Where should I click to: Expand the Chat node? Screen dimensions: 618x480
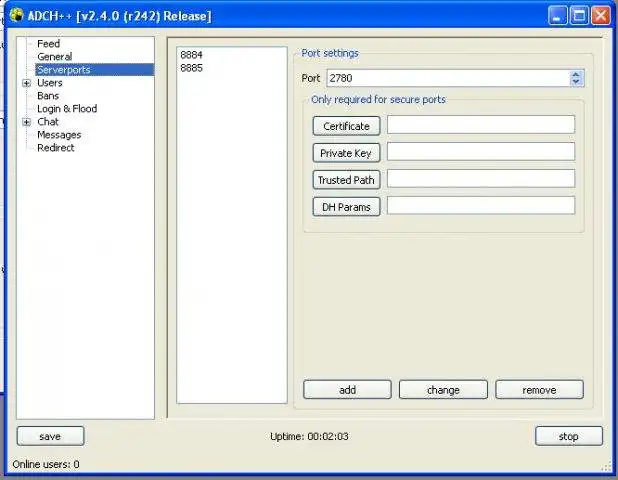[26, 122]
